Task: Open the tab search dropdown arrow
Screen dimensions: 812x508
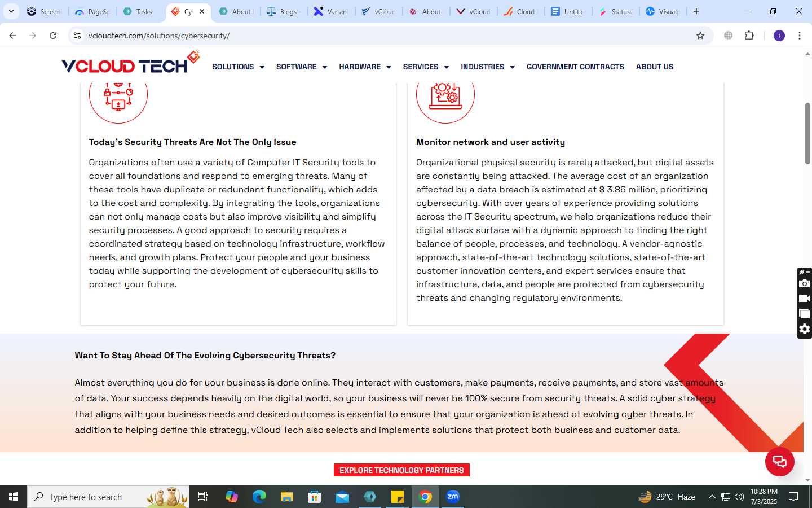Action: (x=11, y=11)
